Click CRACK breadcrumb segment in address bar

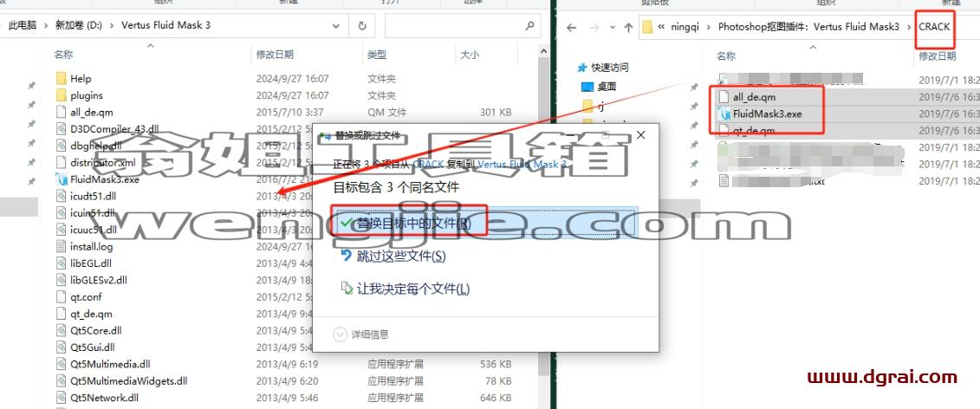[934, 27]
